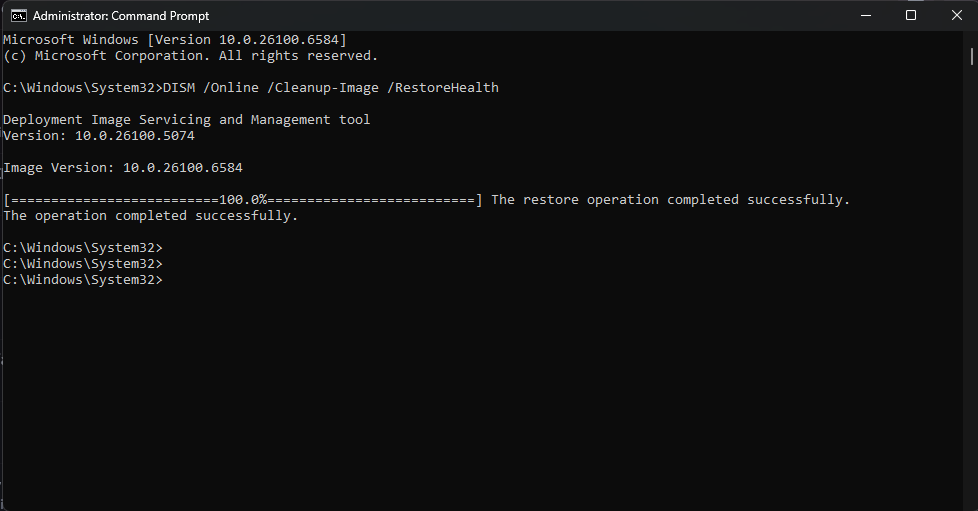The height and width of the screenshot is (511, 978).
Task: Click the Microsoft Windows version header line
Action: tap(175, 39)
